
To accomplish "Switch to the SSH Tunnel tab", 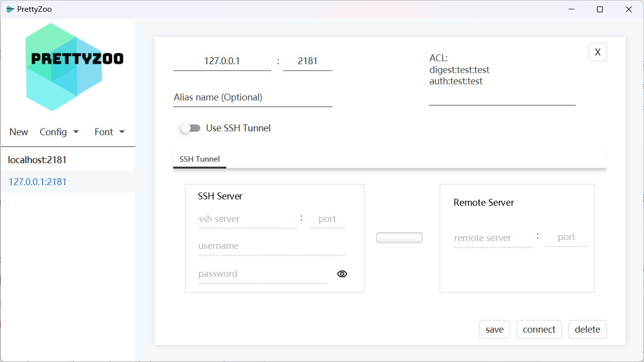I will click(199, 159).
